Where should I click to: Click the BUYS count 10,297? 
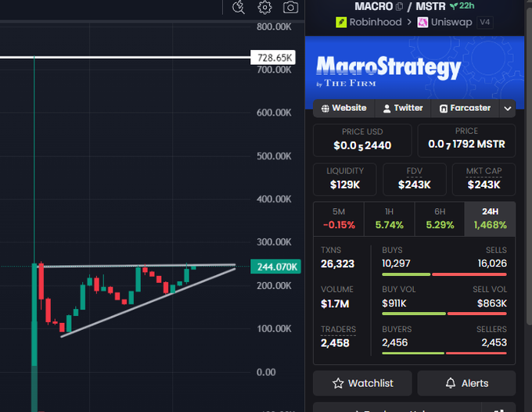tap(397, 263)
